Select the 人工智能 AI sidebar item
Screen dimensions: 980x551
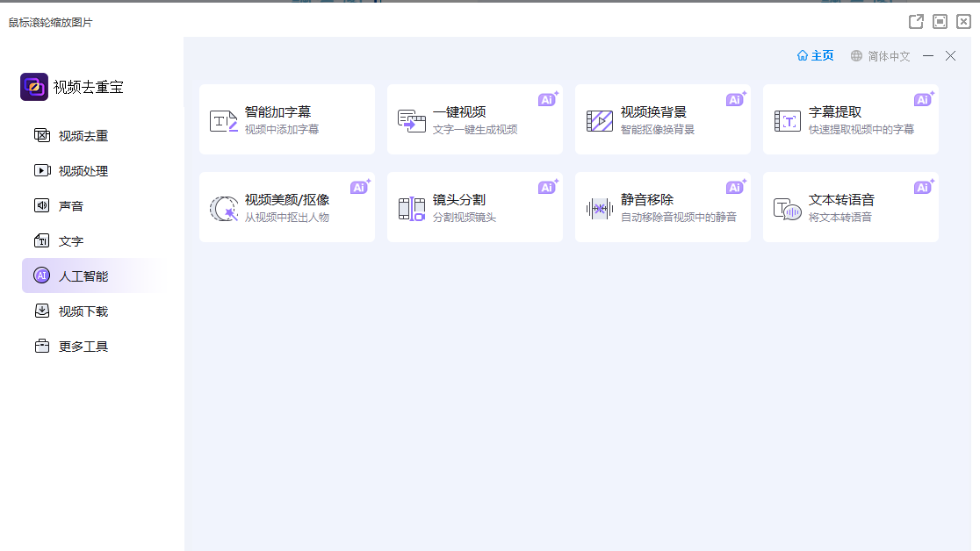(83, 276)
